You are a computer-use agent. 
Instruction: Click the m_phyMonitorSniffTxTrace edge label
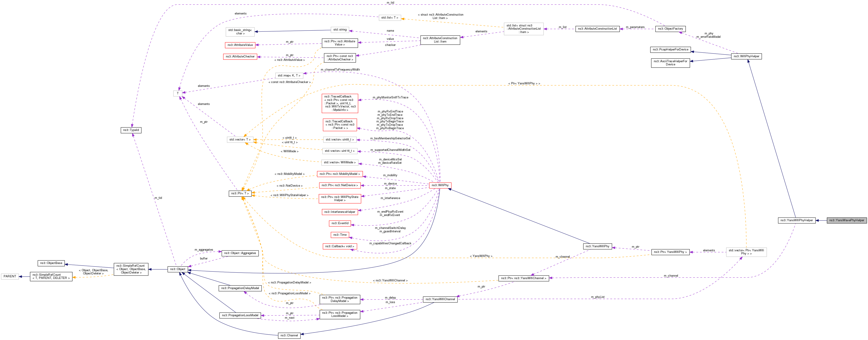point(390,97)
